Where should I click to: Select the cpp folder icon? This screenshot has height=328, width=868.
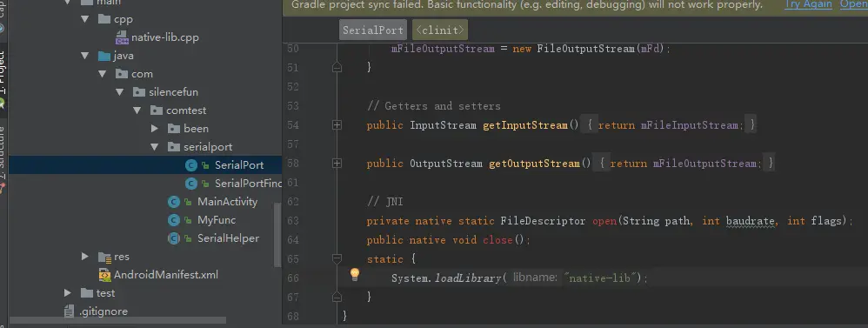[104, 19]
